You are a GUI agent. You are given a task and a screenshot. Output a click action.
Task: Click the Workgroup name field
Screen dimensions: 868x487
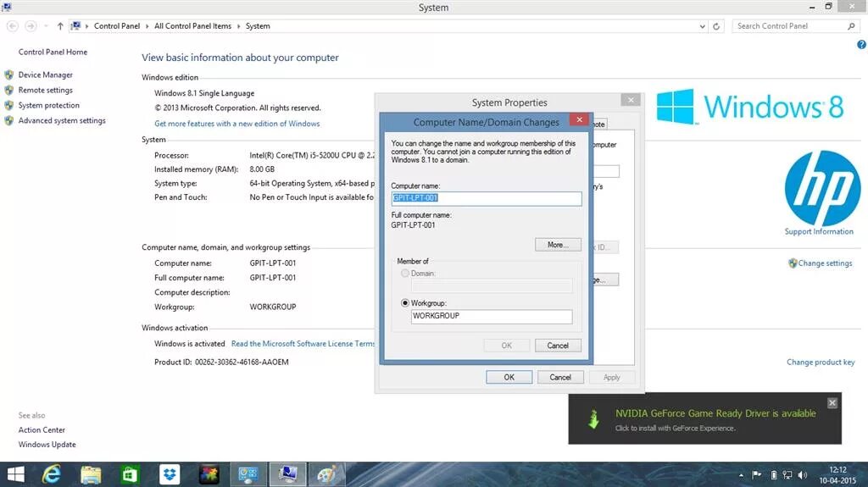point(492,316)
